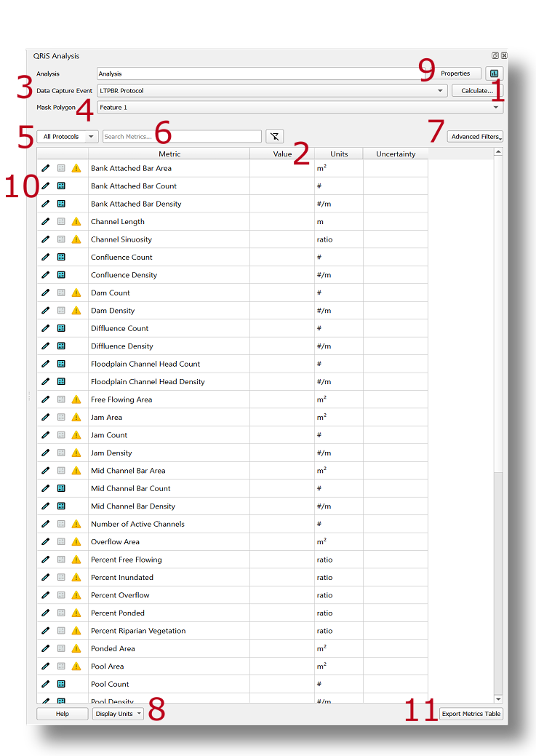Click warning icon for Number of Active Channels
Viewport: 536px width, 756px height.
pos(76,524)
